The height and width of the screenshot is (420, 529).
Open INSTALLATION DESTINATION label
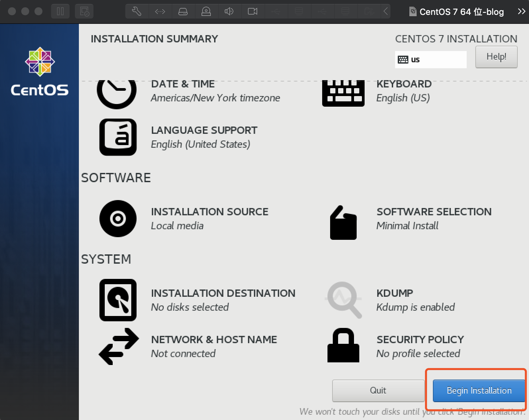click(223, 293)
